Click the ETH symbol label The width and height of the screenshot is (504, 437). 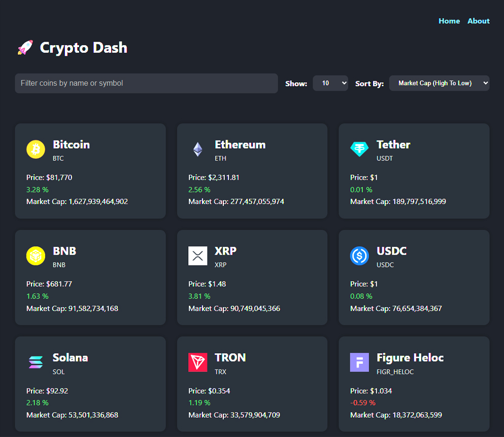(x=220, y=158)
